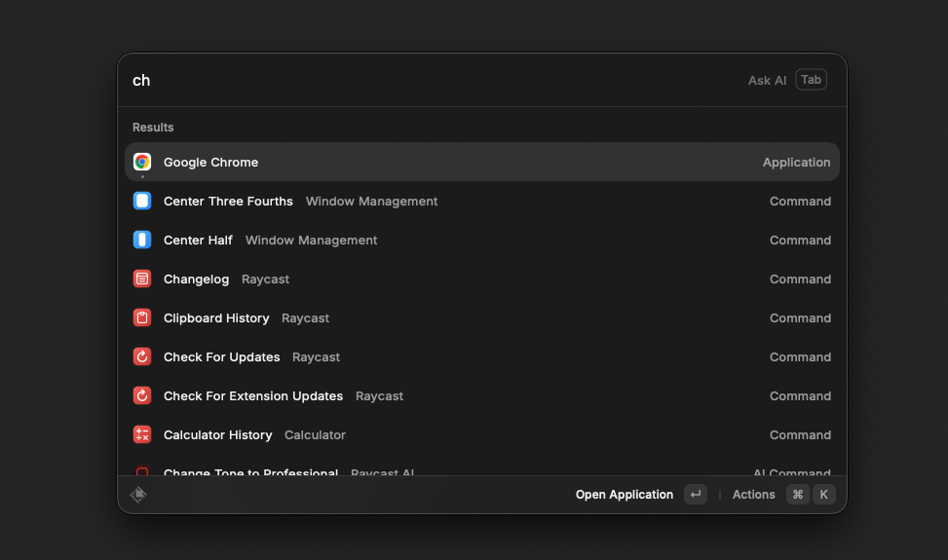Select the Changelog command row
Image resolution: width=948 pixels, height=560 pixels.
[481, 279]
